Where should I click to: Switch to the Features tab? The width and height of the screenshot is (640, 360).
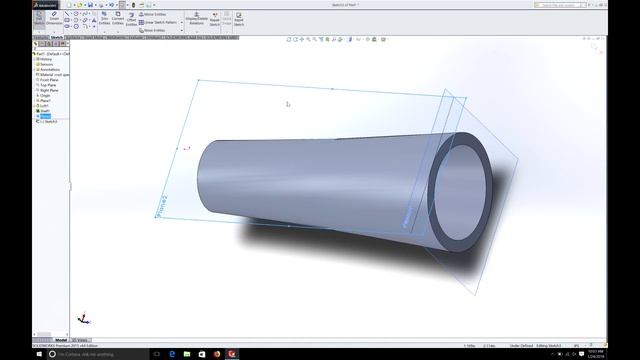(41, 38)
